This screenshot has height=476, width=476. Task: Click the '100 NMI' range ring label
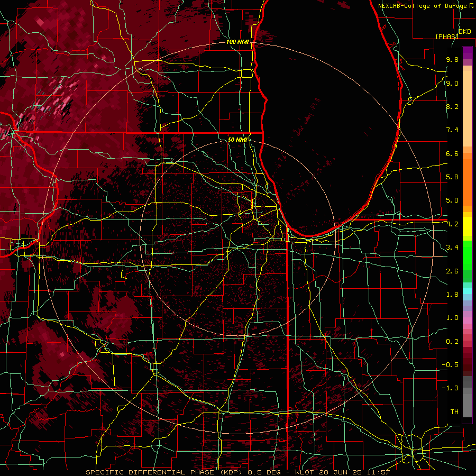click(237, 42)
